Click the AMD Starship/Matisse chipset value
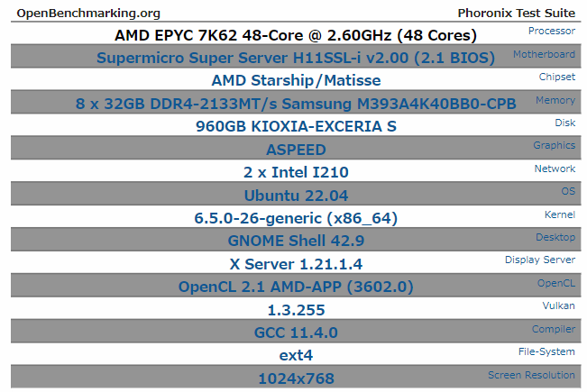Viewport: 587px width, 392px height. pos(296,80)
